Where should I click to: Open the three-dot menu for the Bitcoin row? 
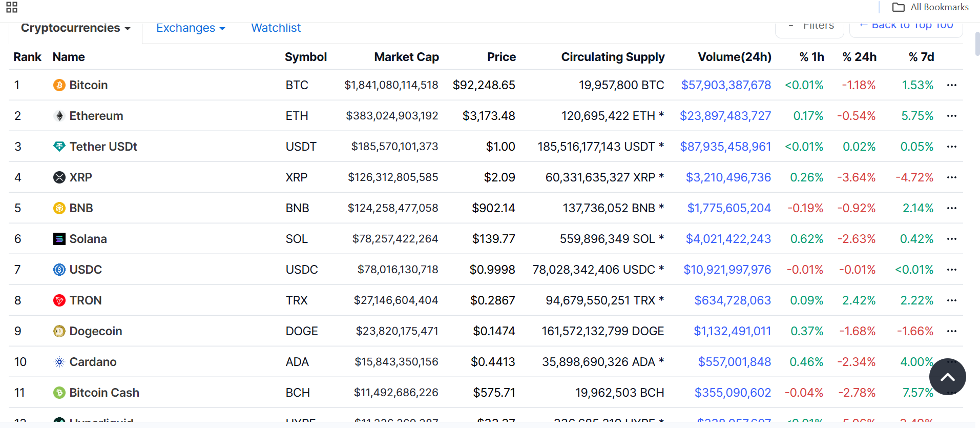[x=952, y=85]
